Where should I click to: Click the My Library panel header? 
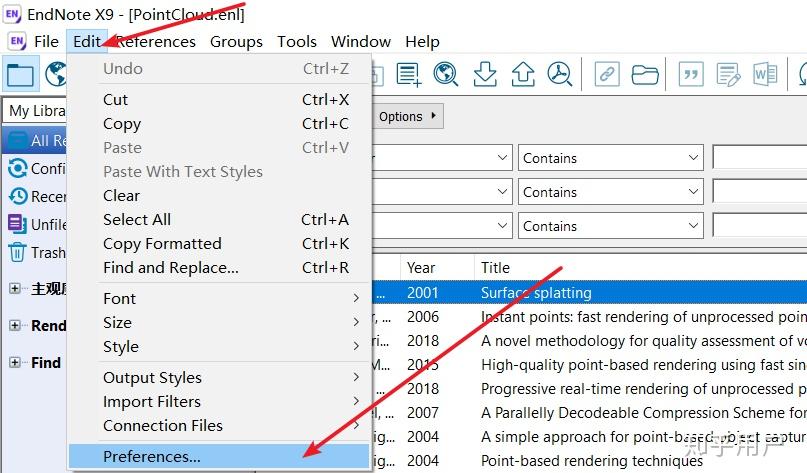point(35,111)
